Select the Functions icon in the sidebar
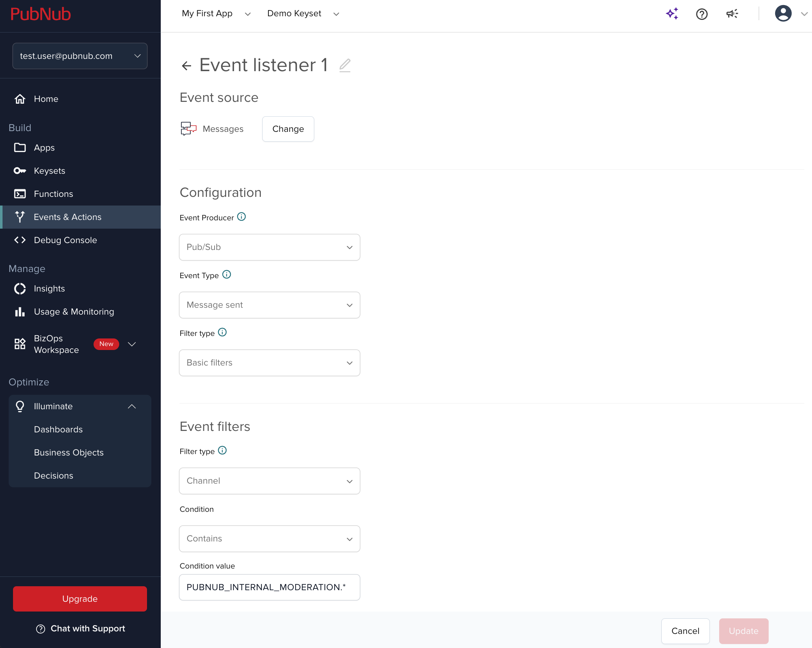Viewport: 812px width, 648px height. click(x=20, y=194)
